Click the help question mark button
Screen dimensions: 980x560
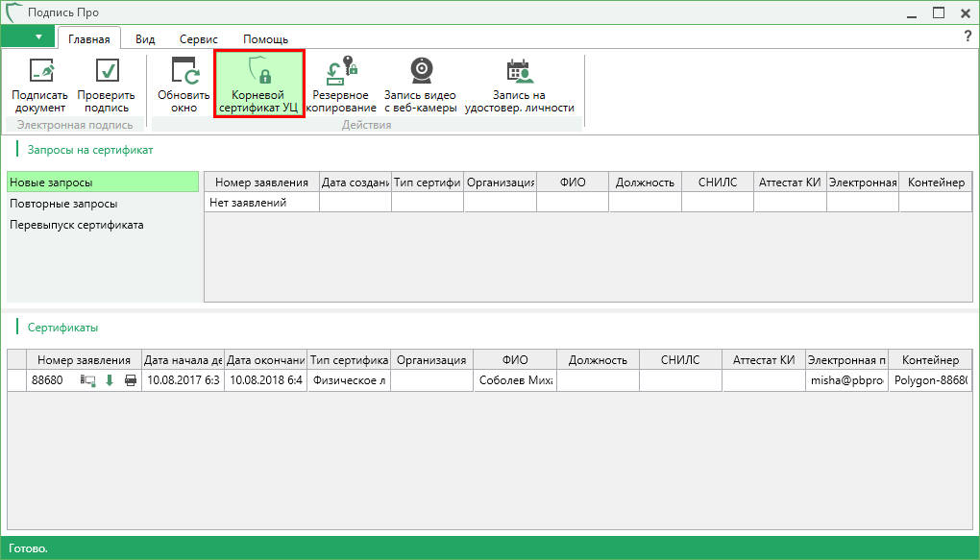[x=968, y=37]
